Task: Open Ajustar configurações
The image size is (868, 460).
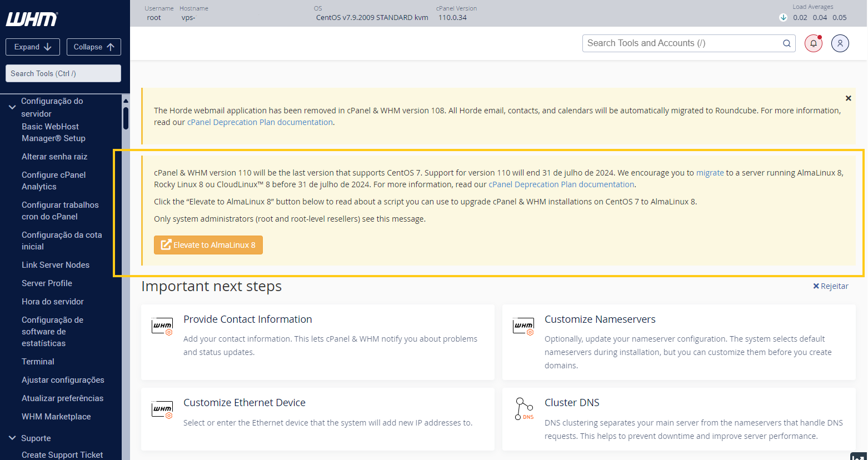Action: [x=63, y=380]
